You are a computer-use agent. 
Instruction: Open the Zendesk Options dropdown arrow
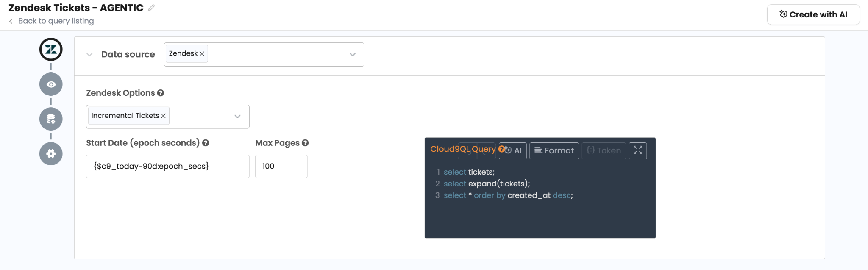click(x=237, y=117)
